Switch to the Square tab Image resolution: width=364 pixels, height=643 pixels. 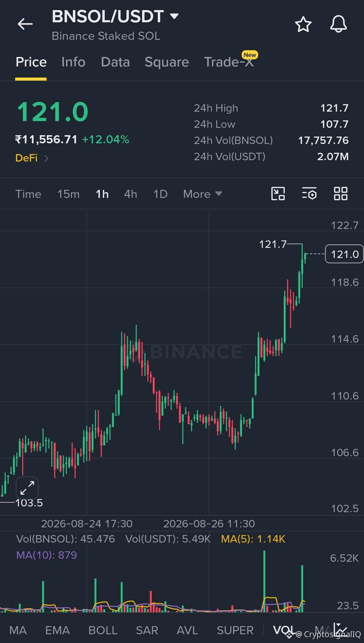click(166, 62)
